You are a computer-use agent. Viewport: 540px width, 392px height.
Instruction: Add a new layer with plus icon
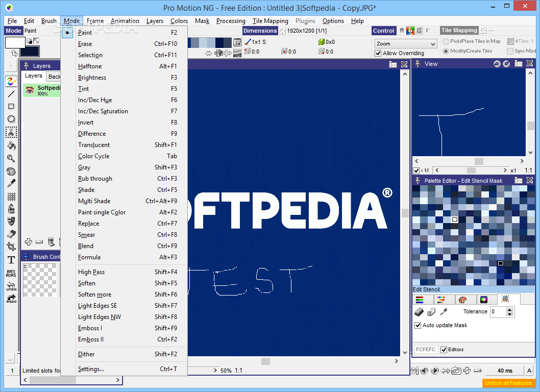(29, 242)
